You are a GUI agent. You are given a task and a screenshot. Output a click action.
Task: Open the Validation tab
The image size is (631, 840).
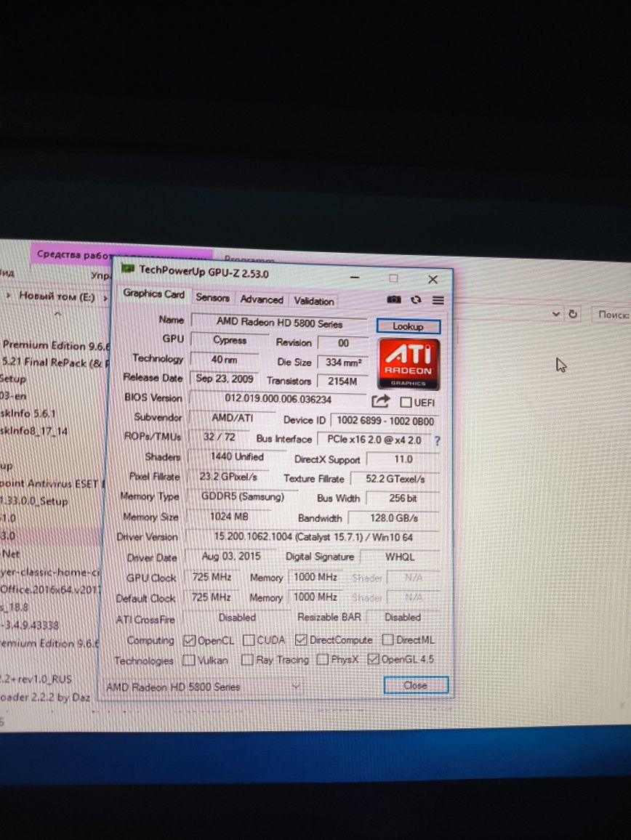[313, 301]
